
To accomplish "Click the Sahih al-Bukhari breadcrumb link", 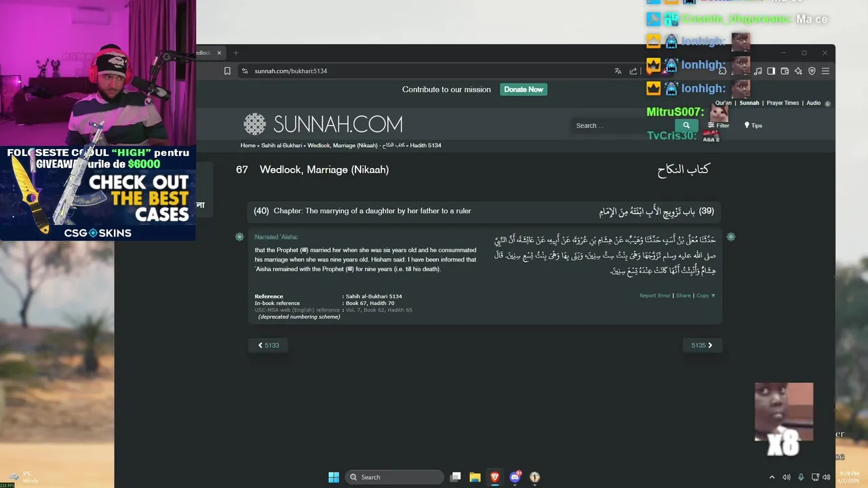I will [281, 146].
